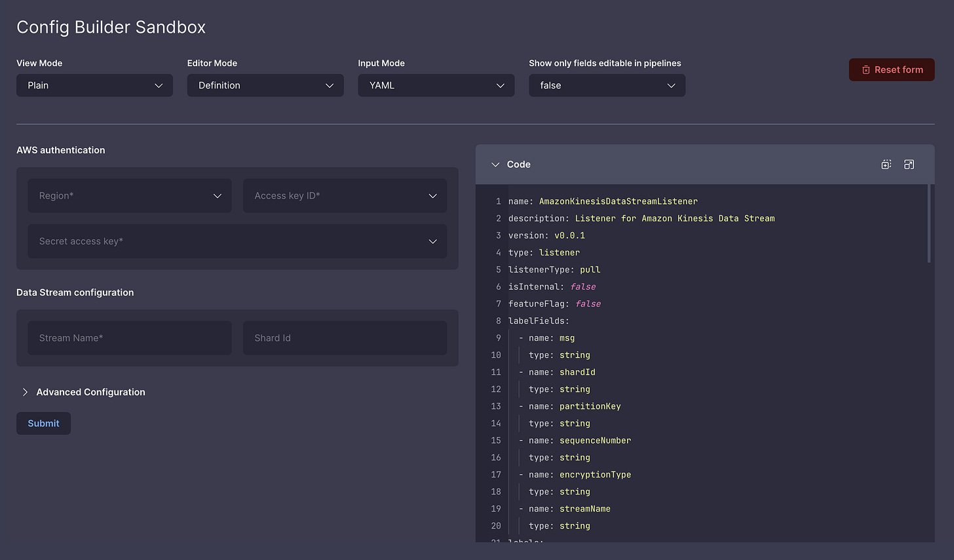Click line number 20 in the gutter
The image size is (954, 560).
tap(496, 525)
